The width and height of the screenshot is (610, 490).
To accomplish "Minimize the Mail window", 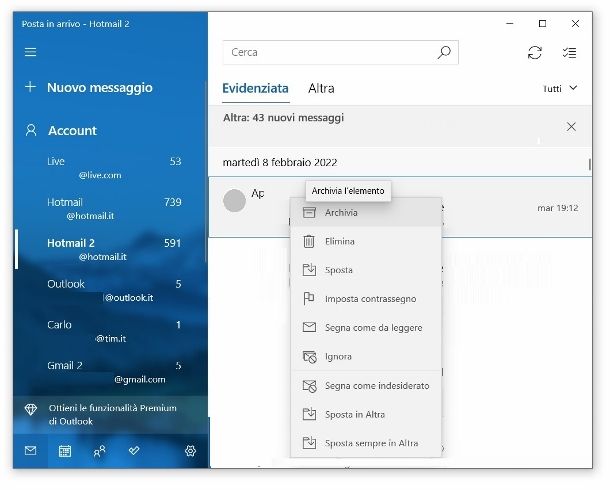I will point(510,24).
